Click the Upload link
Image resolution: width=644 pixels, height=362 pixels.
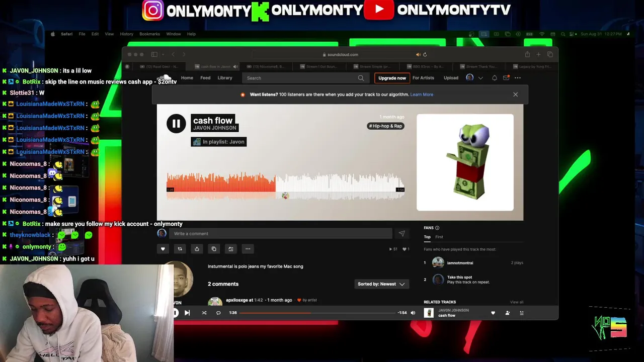coord(451,78)
